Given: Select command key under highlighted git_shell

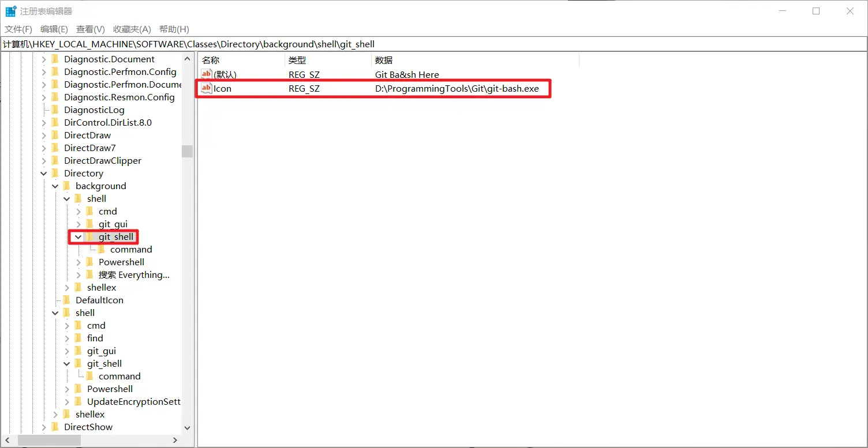Looking at the screenshot, I should pyautogui.click(x=131, y=249).
